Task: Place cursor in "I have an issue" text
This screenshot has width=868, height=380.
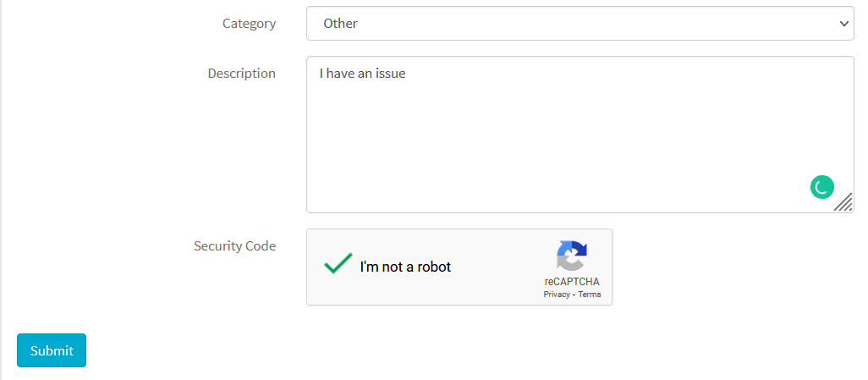Action: click(x=363, y=73)
